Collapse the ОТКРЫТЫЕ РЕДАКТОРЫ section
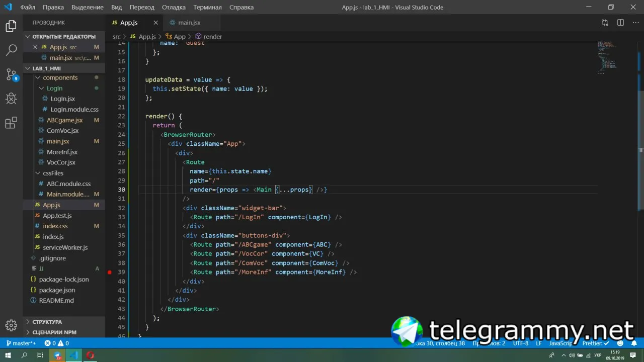The height and width of the screenshot is (362, 644). (x=64, y=37)
